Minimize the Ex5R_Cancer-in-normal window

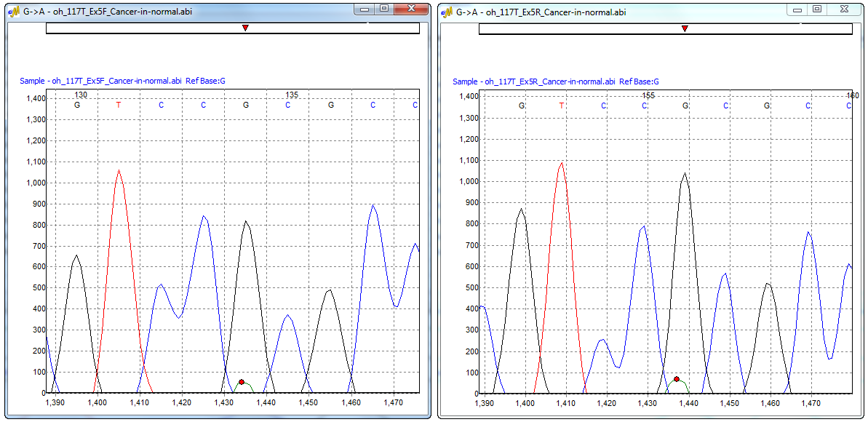[797, 9]
